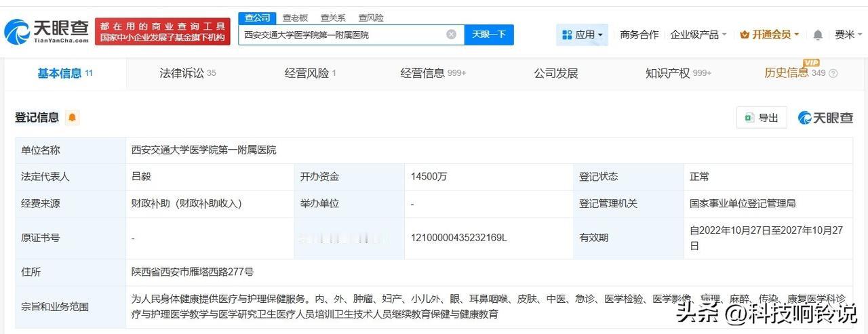This screenshot has height=334, width=868.
Task: Expand the 应用 dropdown
Action: tap(582, 35)
